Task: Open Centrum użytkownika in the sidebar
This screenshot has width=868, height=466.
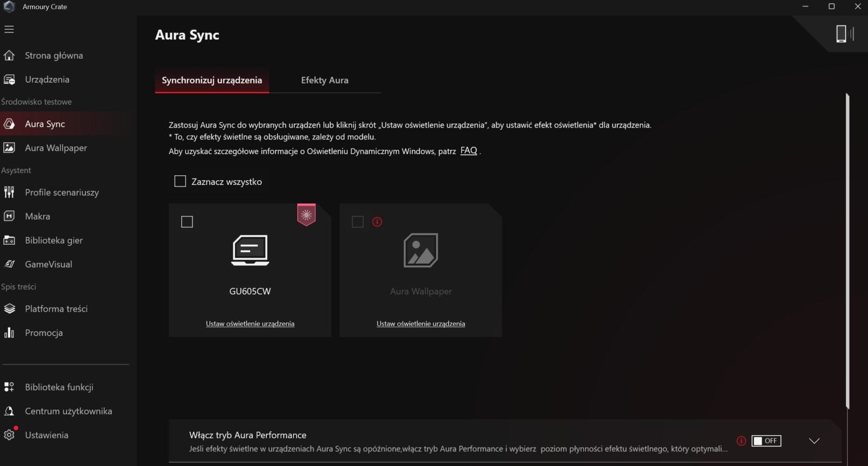Action: coord(68,411)
